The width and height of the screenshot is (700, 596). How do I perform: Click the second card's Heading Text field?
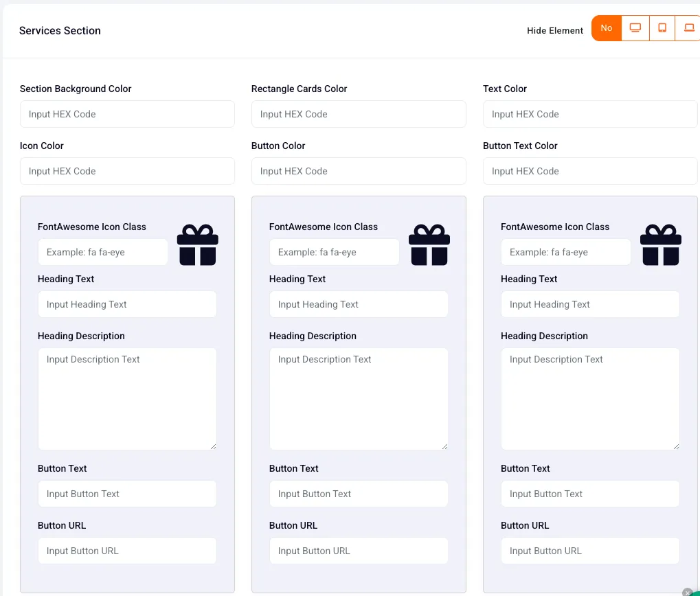point(359,304)
